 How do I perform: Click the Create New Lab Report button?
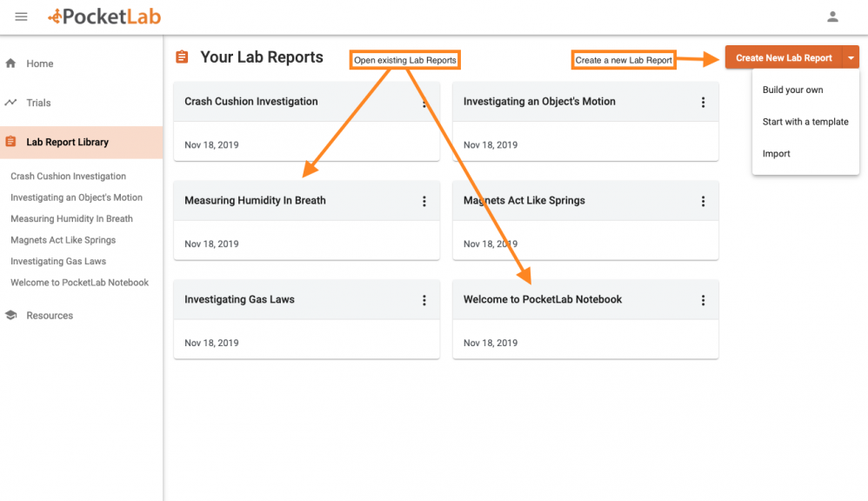pos(783,58)
